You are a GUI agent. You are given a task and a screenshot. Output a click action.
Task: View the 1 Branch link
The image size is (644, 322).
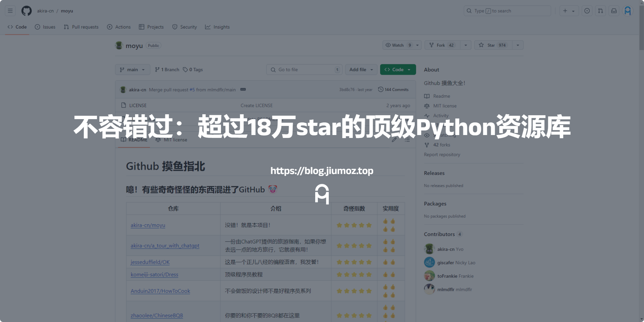pos(167,69)
